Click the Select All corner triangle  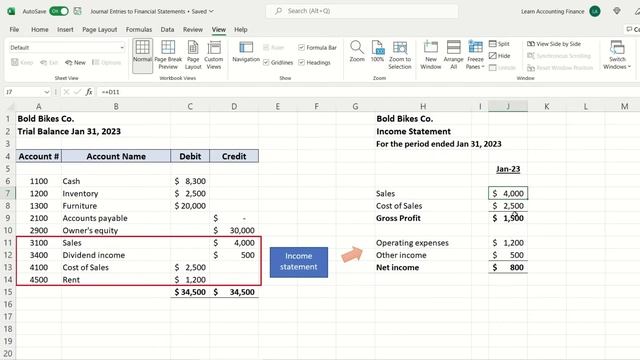tap(11, 107)
